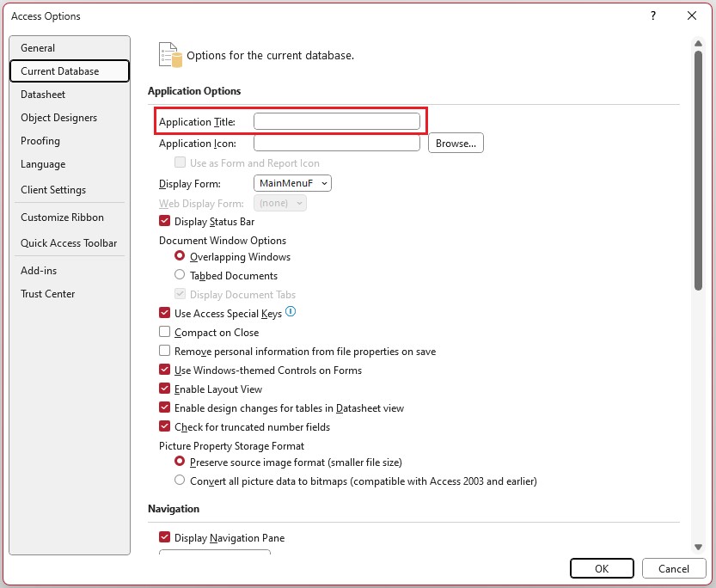Toggle Display Navigation Pane checkbox
Viewport: 716px width, 588px height.
[165, 538]
